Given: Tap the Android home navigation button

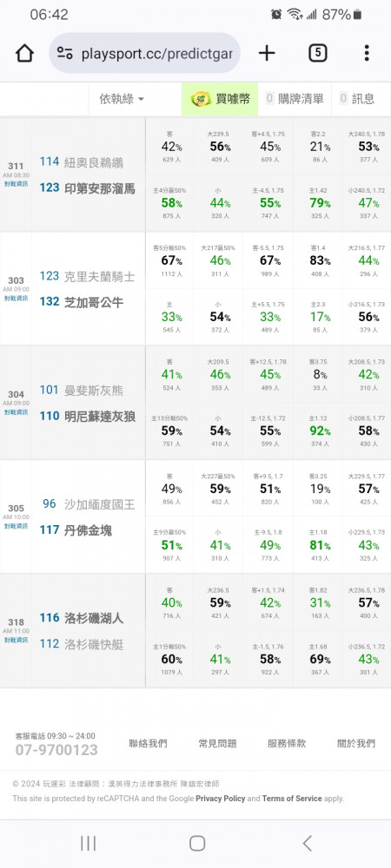Looking at the screenshot, I should (197, 843).
